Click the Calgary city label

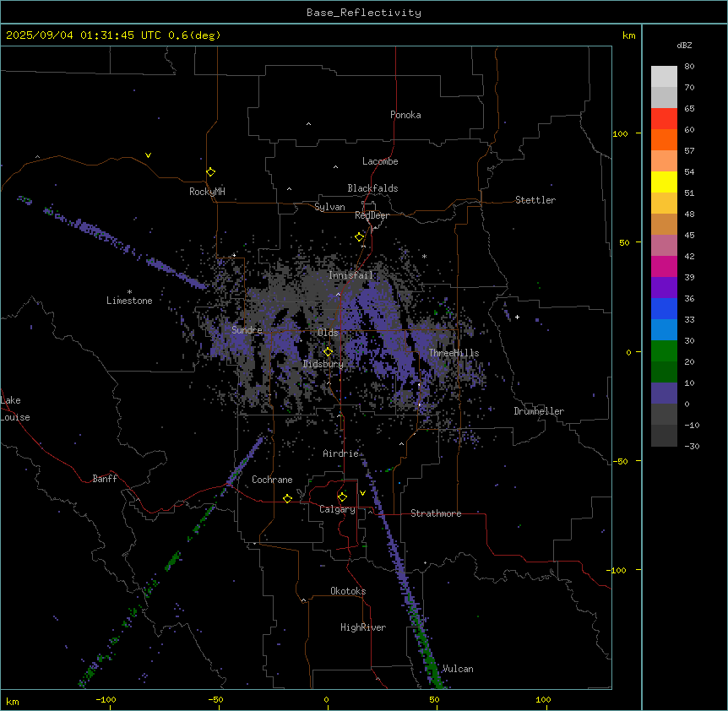click(337, 509)
